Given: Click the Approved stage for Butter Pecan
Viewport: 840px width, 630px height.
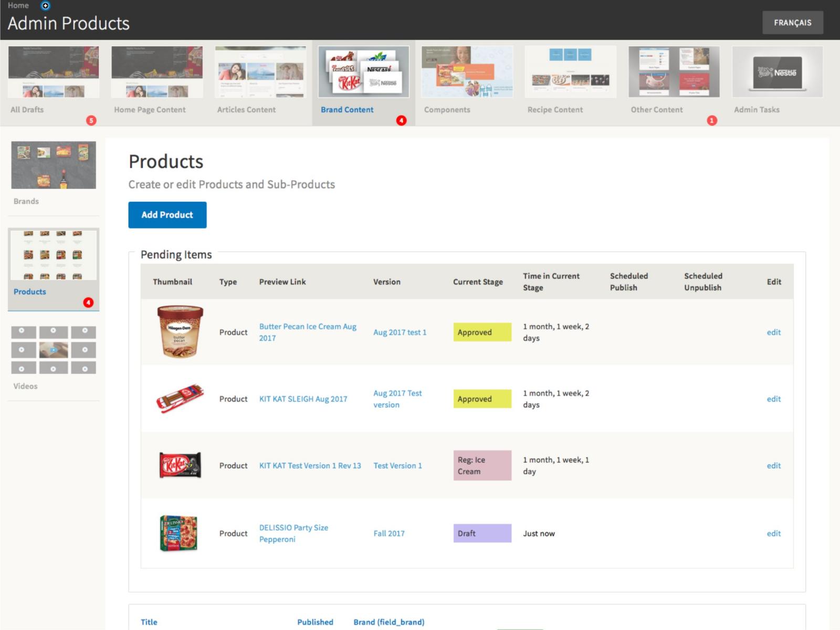Looking at the screenshot, I should (482, 332).
